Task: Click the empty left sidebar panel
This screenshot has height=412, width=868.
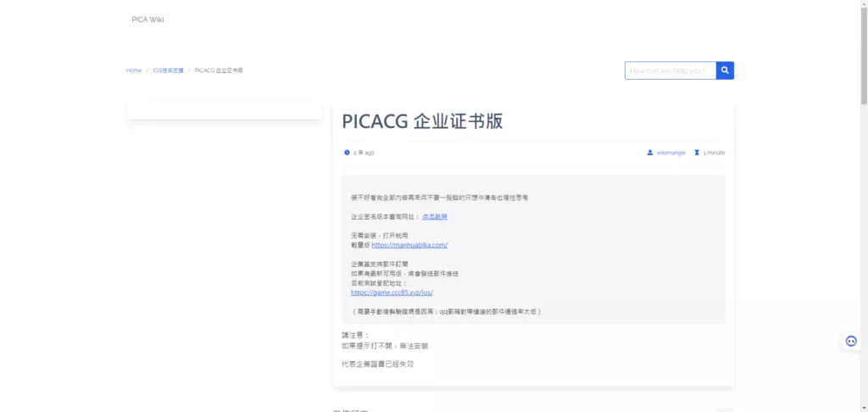Action: coord(224,110)
